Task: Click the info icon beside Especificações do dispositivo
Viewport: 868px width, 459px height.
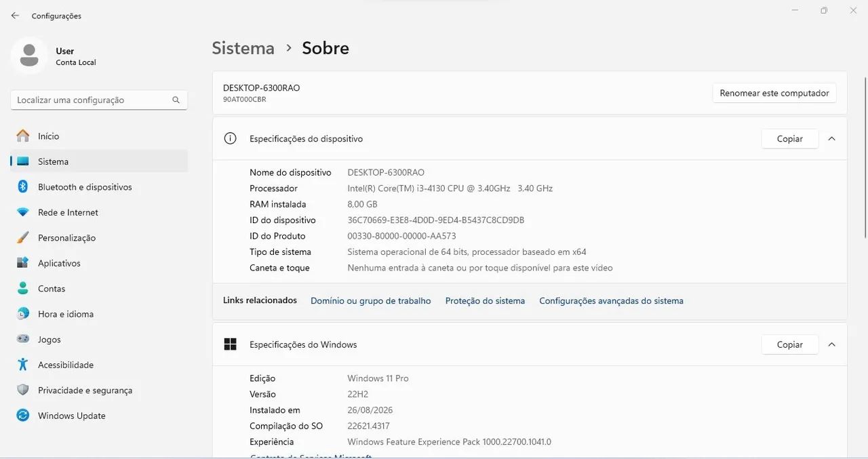Action: tap(231, 138)
